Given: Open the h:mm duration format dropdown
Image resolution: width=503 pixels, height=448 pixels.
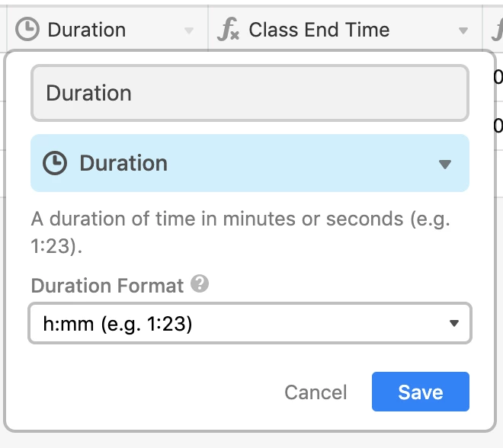Looking at the screenshot, I should pyautogui.click(x=250, y=323).
